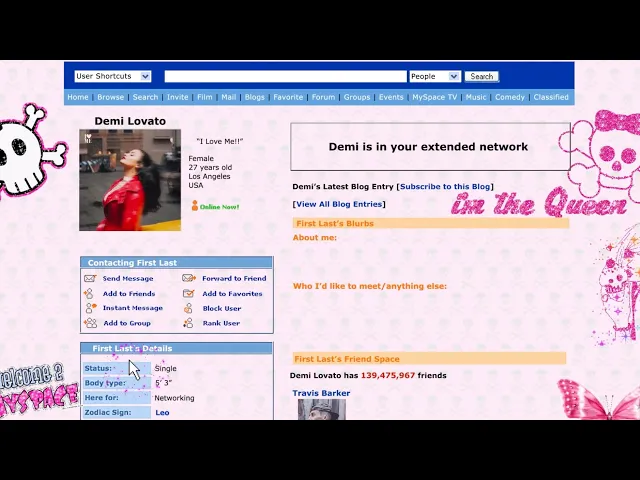Image resolution: width=640 pixels, height=480 pixels.
Task: Open MySpace TV in the navigation bar
Action: pos(435,97)
